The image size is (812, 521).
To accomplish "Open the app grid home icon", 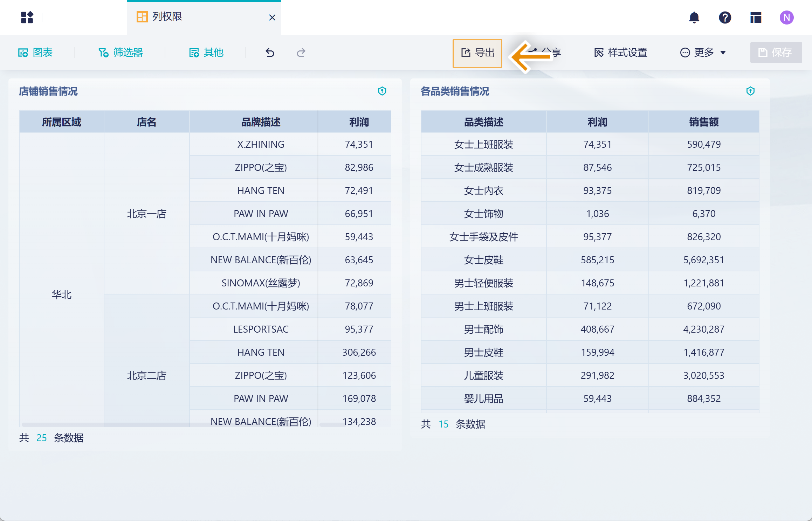I will [27, 17].
